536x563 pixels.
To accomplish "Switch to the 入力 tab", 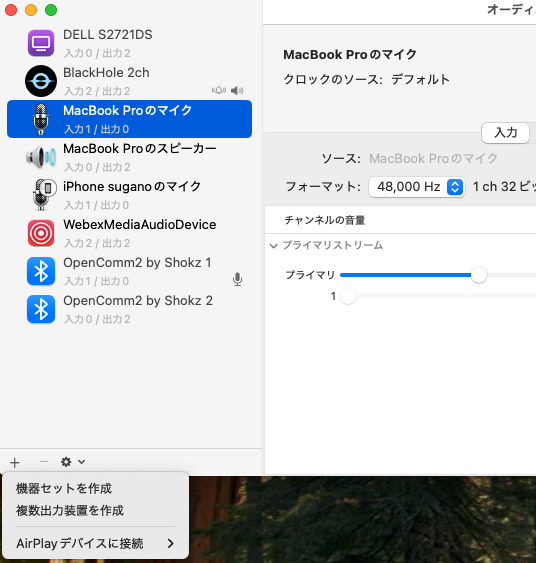I will click(505, 133).
